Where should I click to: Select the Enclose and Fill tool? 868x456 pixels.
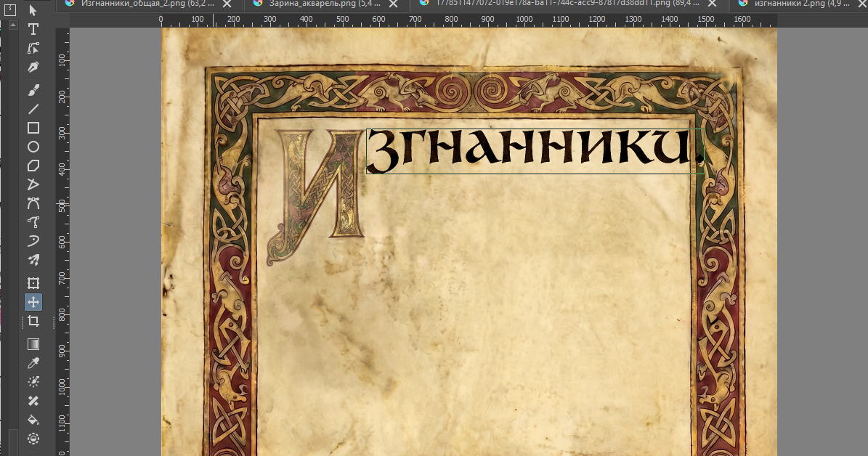click(x=33, y=439)
